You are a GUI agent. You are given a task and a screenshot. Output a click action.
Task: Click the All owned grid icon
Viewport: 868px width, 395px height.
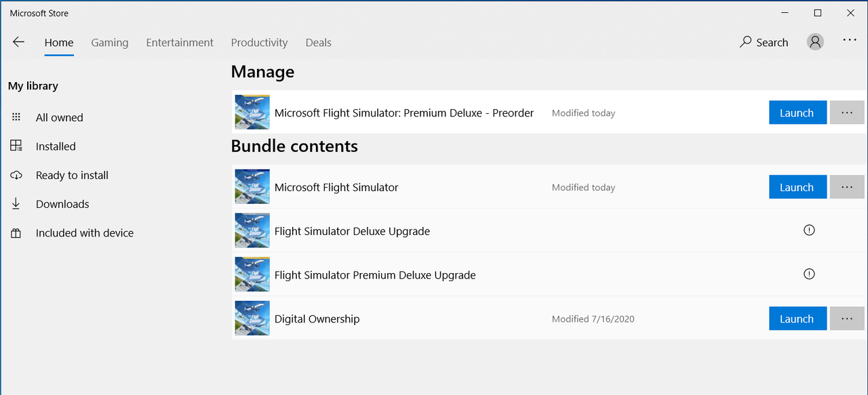coord(16,117)
